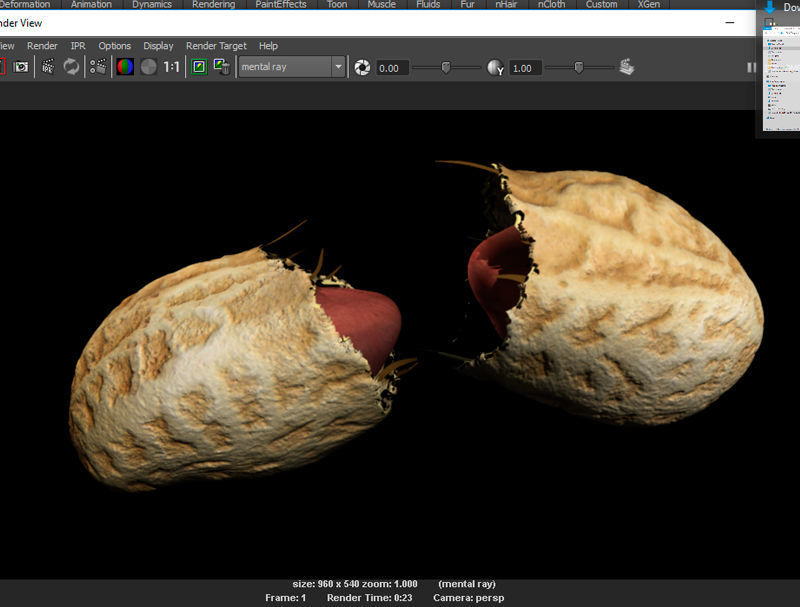
Task: Click the exposure value field 0.00
Action: [x=392, y=68]
